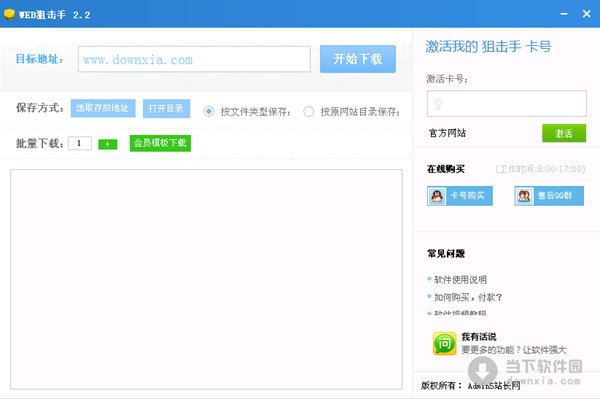The height and width of the screenshot is (399, 600).
Task: Minimize the WEB狙击手 window
Action: [564, 14]
